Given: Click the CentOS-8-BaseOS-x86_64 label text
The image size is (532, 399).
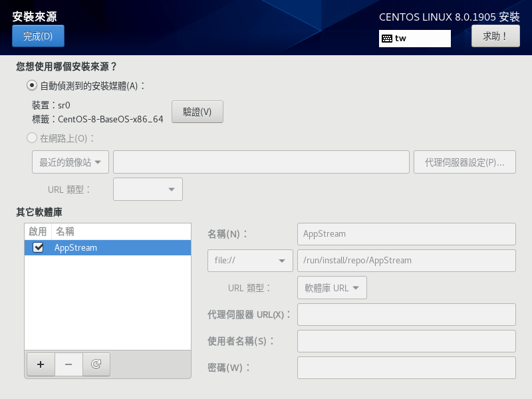Looking at the screenshot, I should pyautogui.click(x=110, y=119).
